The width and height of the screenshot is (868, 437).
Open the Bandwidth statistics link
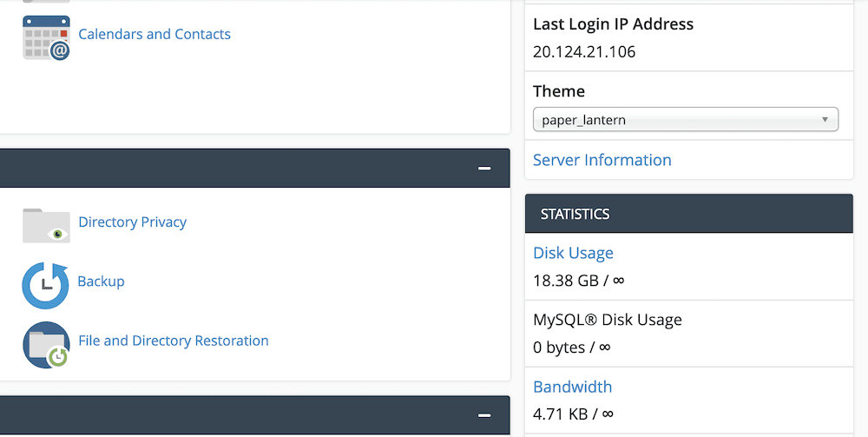pos(572,386)
